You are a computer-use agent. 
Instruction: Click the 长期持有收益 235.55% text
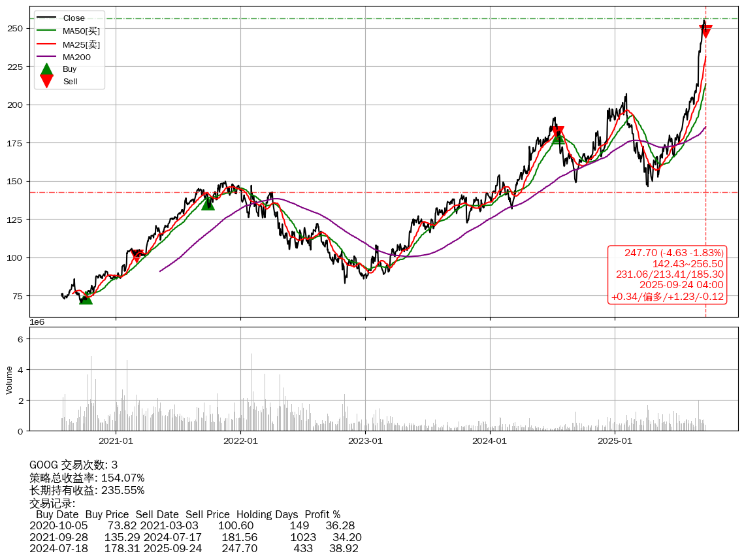[87, 490]
